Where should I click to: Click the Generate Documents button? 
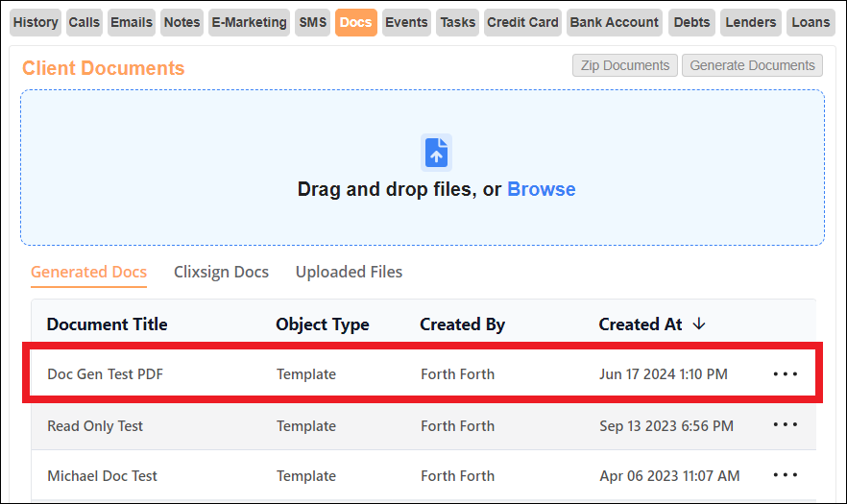pos(752,65)
